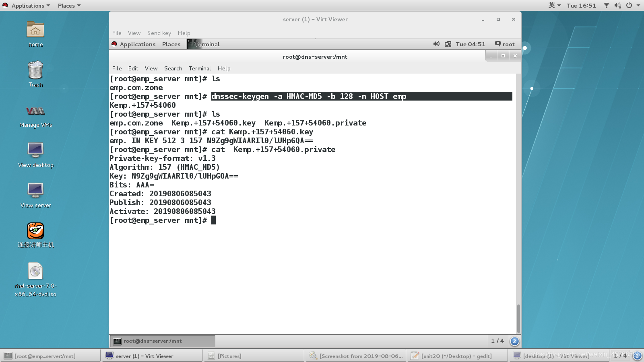
Task: Switch to server (1) - Virt Viewer taskbar item
Action: coord(153,356)
